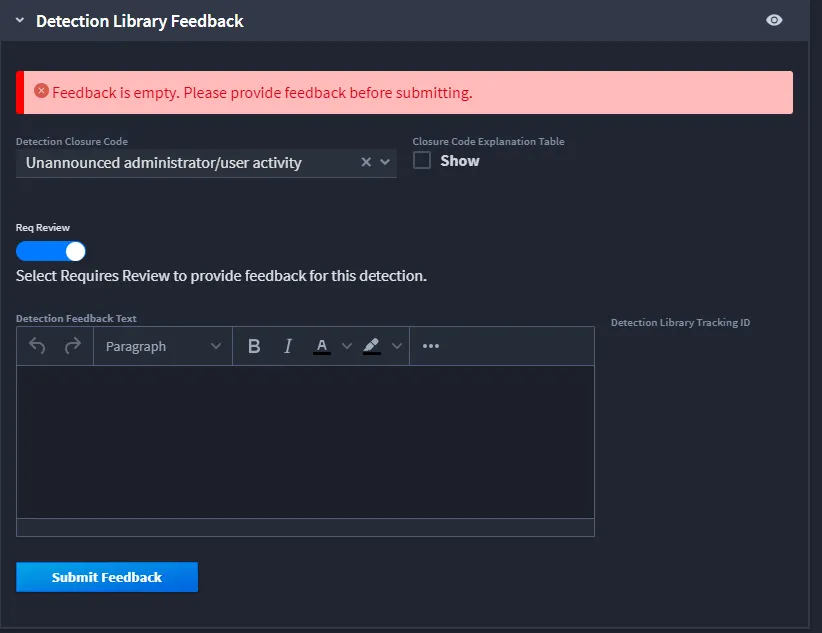Image resolution: width=822 pixels, height=633 pixels.
Task: Toggle the eye visibility icon in the header
Action: click(774, 20)
